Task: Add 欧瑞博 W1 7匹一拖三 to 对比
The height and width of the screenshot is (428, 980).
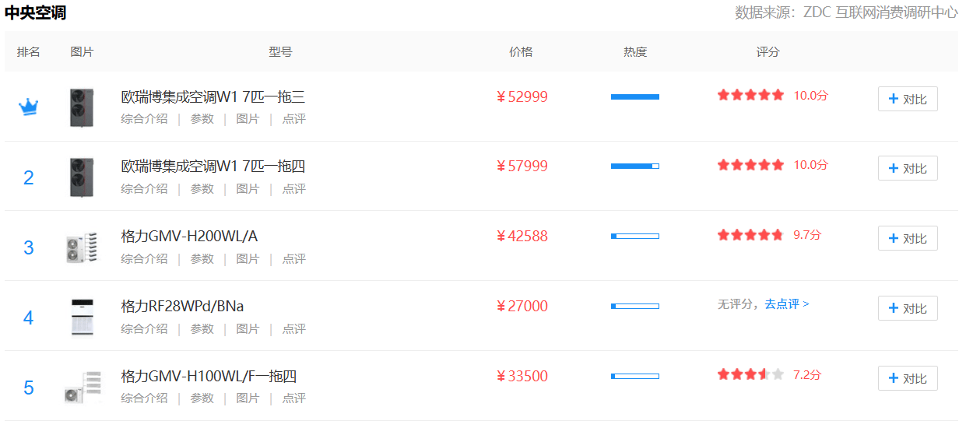Action: (907, 99)
